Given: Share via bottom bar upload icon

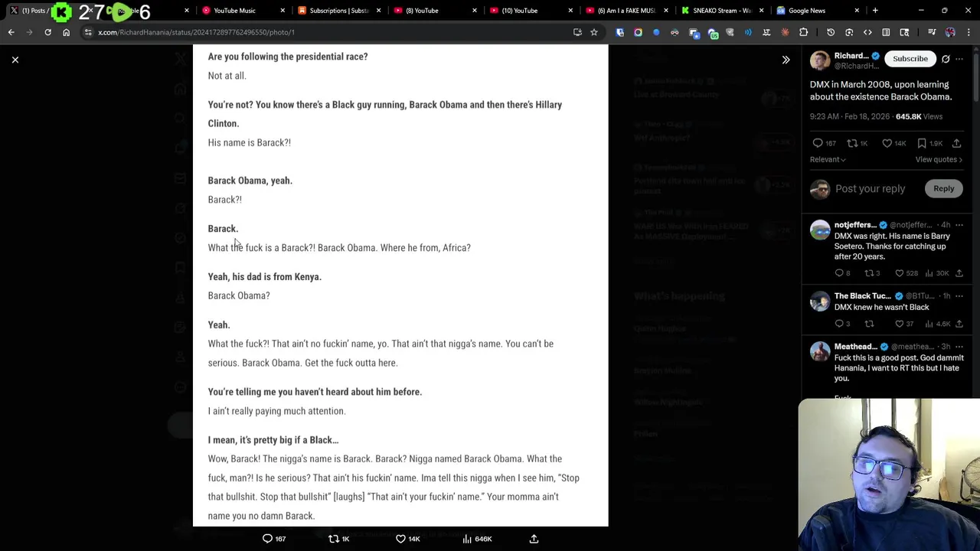Looking at the screenshot, I should (x=534, y=539).
